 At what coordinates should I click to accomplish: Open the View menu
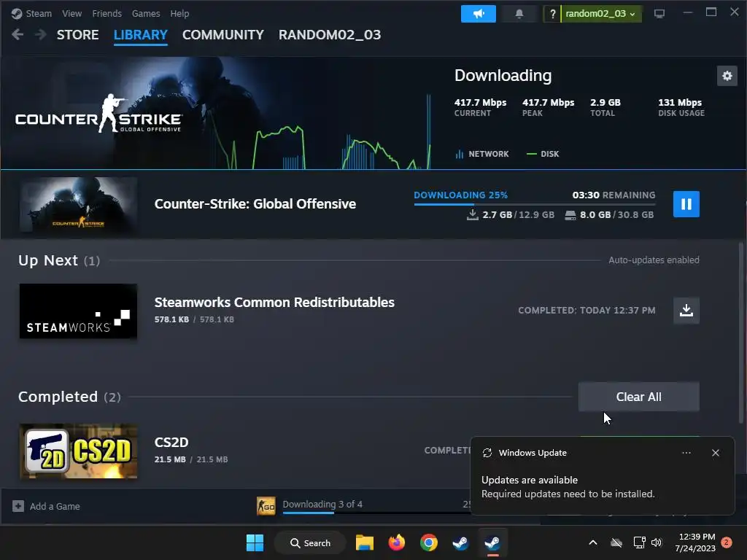click(71, 13)
